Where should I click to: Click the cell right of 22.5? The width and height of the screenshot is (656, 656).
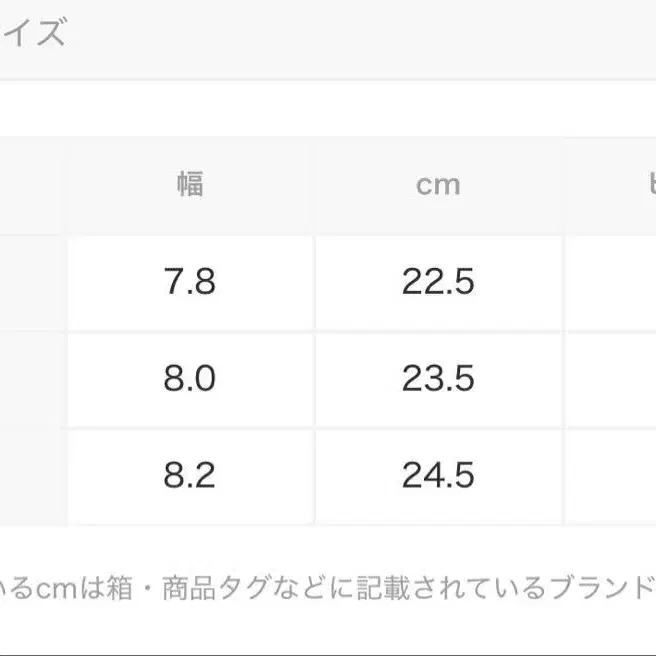click(x=612, y=282)
